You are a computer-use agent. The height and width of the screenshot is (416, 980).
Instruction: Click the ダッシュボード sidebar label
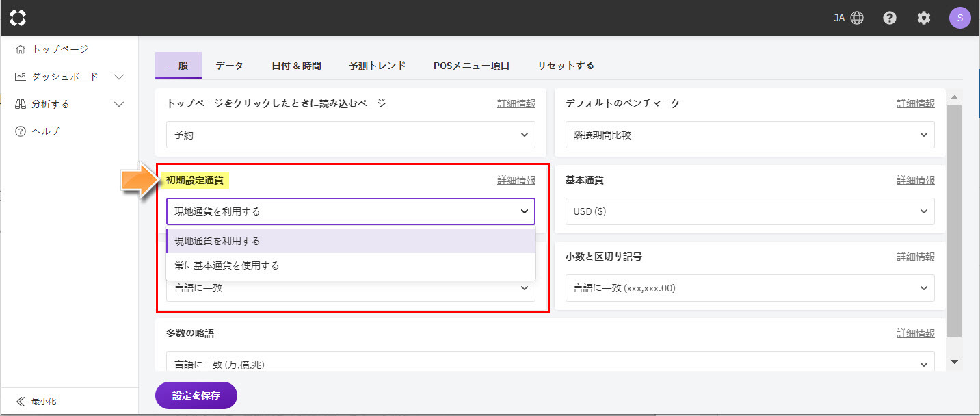click(66, 77)
